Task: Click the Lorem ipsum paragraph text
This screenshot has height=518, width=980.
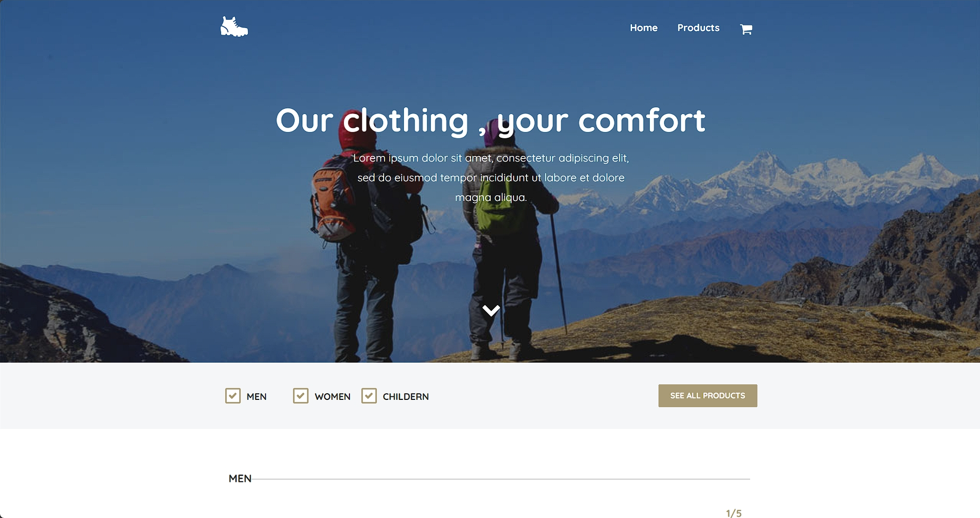Action: (491, 178)
